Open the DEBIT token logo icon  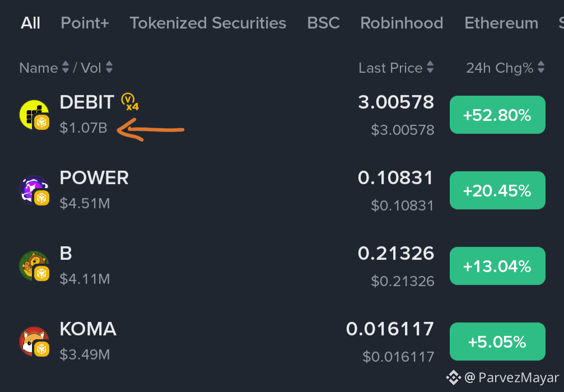34,115
